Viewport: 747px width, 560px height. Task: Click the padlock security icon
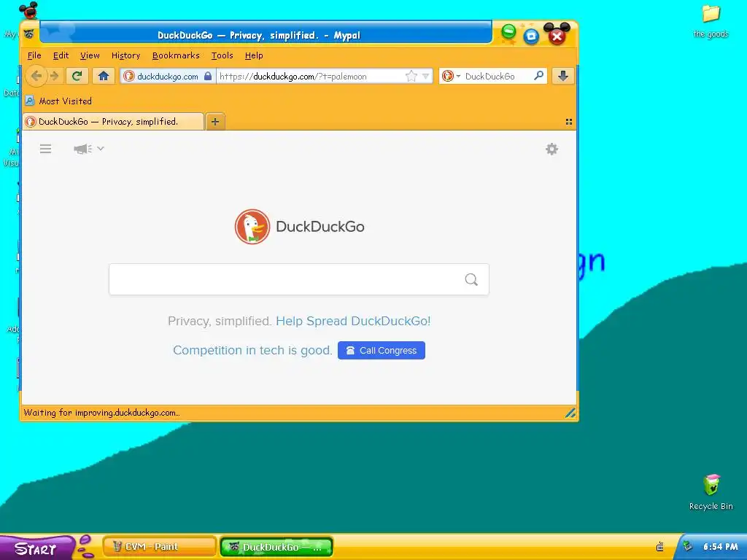(208, 76)
